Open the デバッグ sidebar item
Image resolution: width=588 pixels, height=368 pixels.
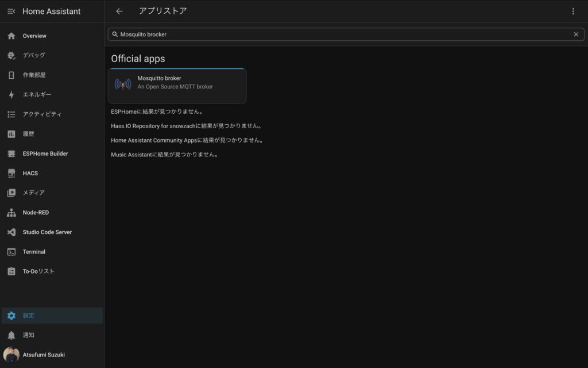34,56
